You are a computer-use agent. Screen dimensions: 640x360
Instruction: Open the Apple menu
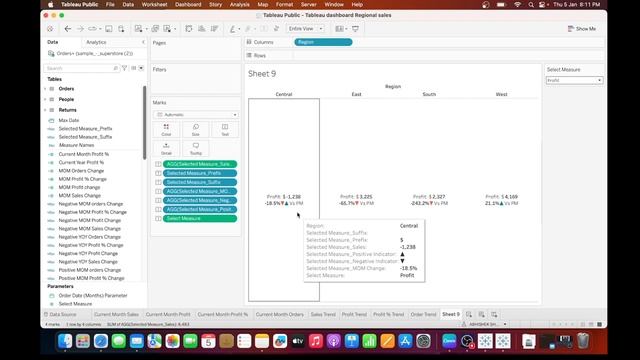coord(51,4)
